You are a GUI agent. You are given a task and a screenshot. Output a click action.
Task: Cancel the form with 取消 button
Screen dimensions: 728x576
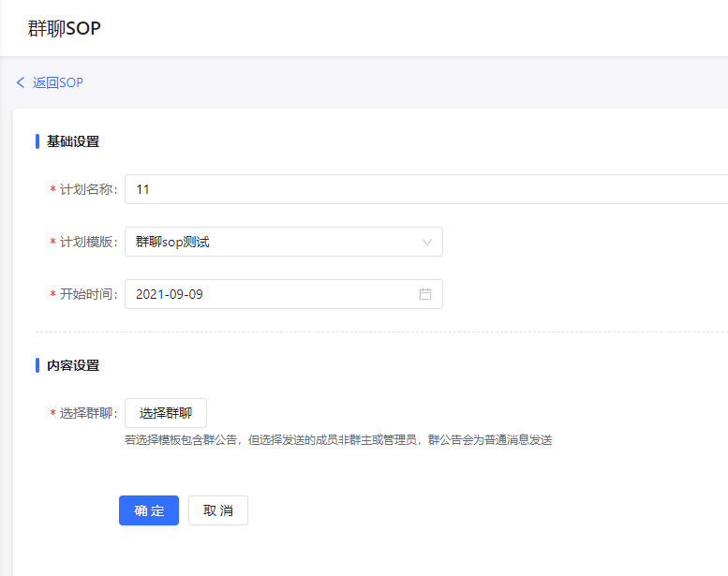pyautogui.click(x=218, y=510)
